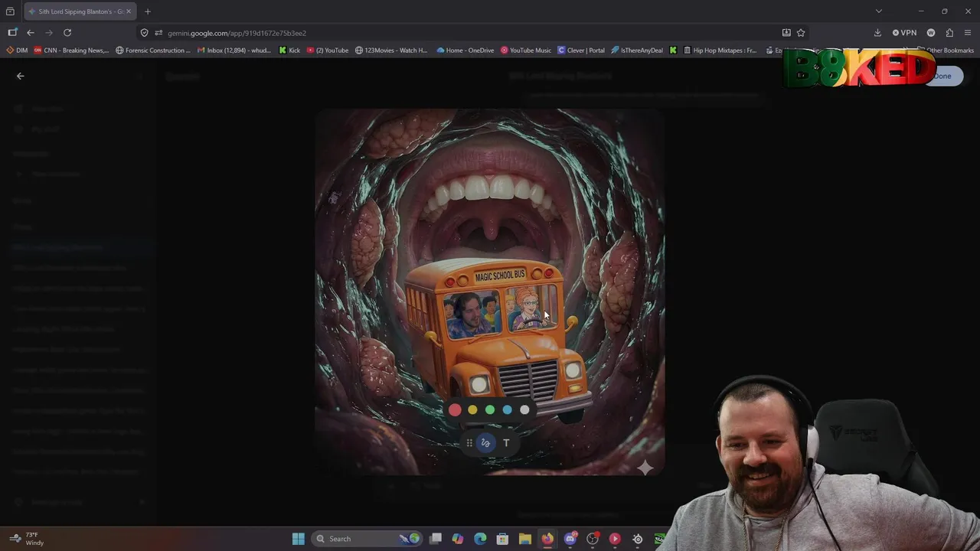This screenshot has width=980, height=551.
Task: Open the 123Movies bookmark
Action: [392, 51]
